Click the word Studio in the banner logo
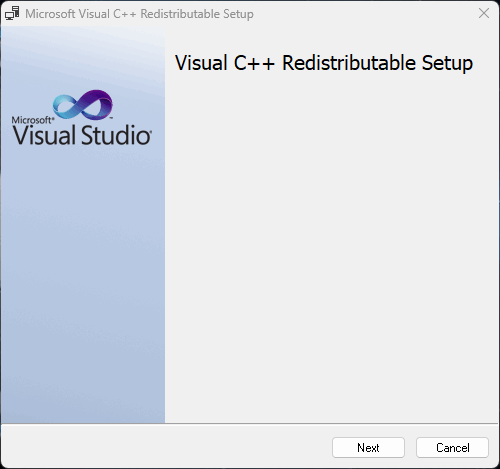The width and height of the screenshot is (500, 469). (x=116, y=135)
